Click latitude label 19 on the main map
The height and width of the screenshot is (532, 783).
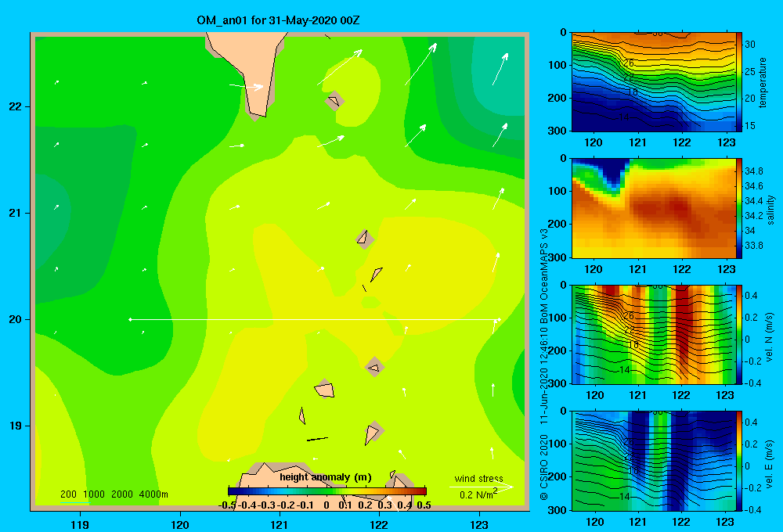[16, 426]
